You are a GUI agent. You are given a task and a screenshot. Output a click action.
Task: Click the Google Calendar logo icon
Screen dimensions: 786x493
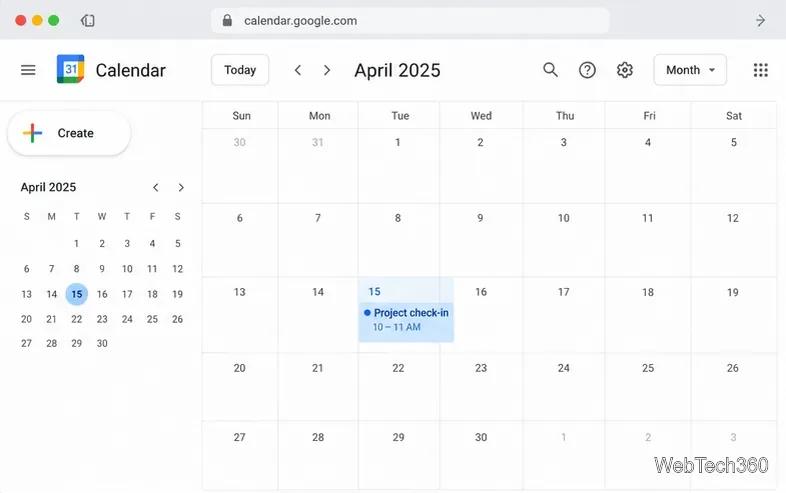(x=70, y=69)
